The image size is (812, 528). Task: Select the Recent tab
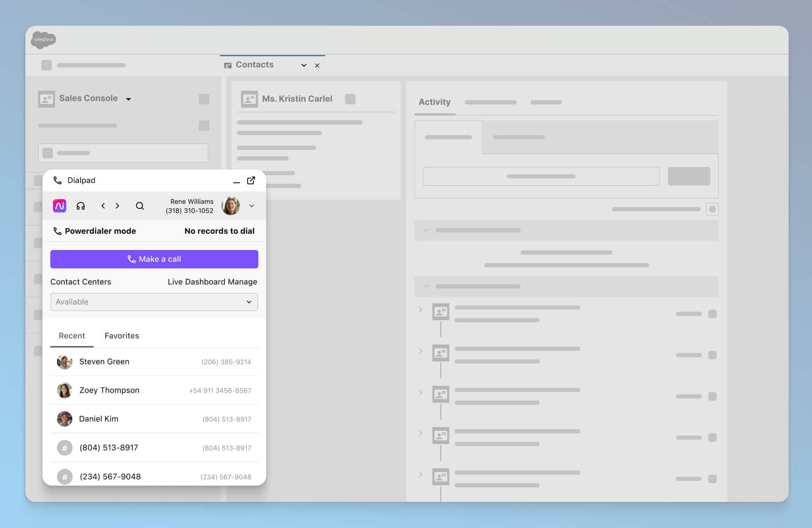tap(72, 336)
